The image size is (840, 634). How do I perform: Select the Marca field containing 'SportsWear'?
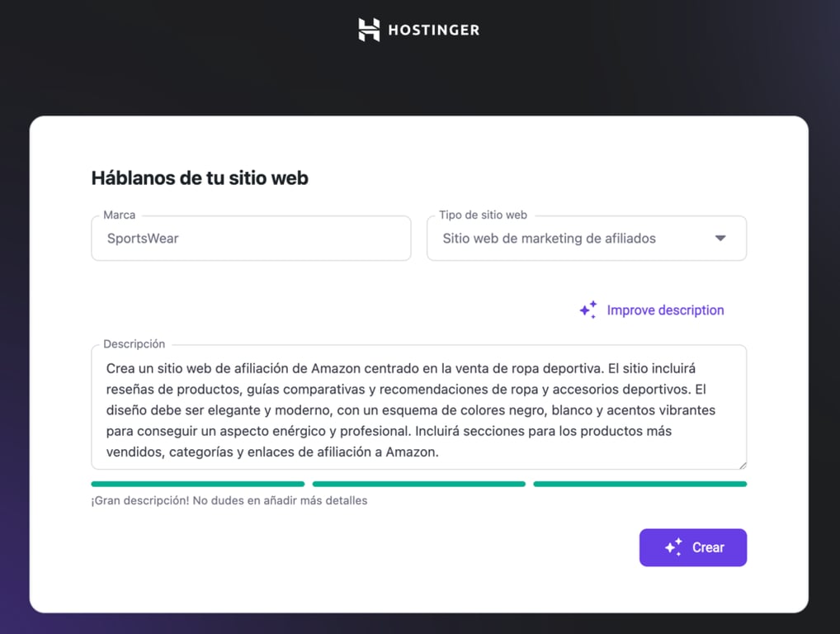251,238
